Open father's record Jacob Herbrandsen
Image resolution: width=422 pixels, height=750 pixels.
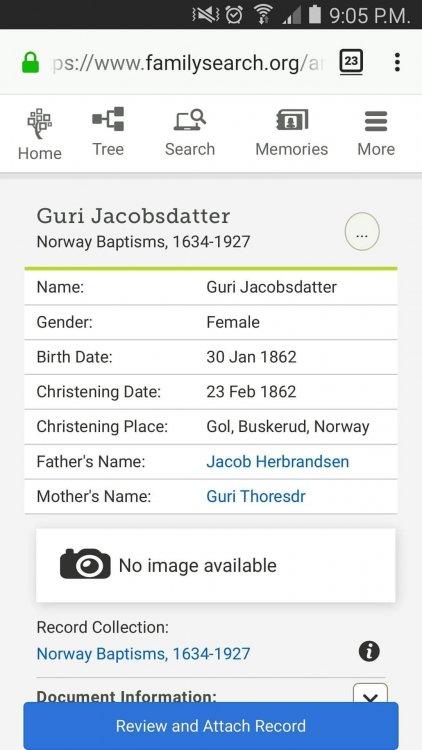click(278, 462)
